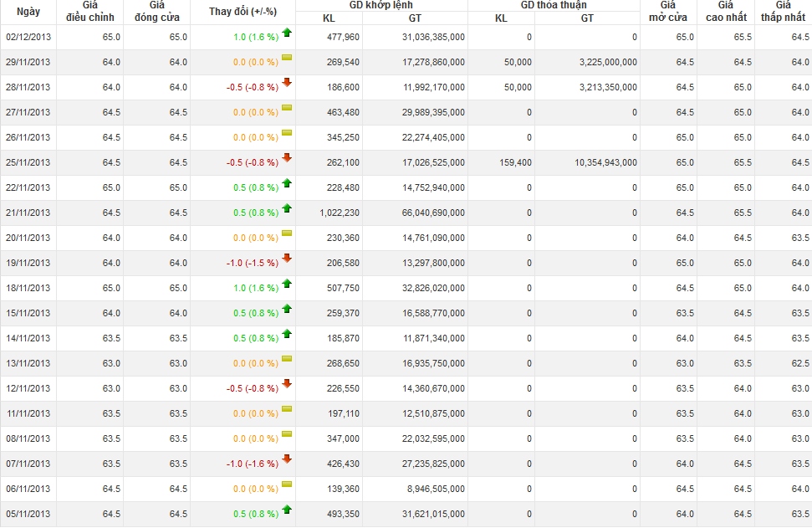
Task: Click the 'Giá điều chỉnh' column header
Action: [x=90, y=12]
